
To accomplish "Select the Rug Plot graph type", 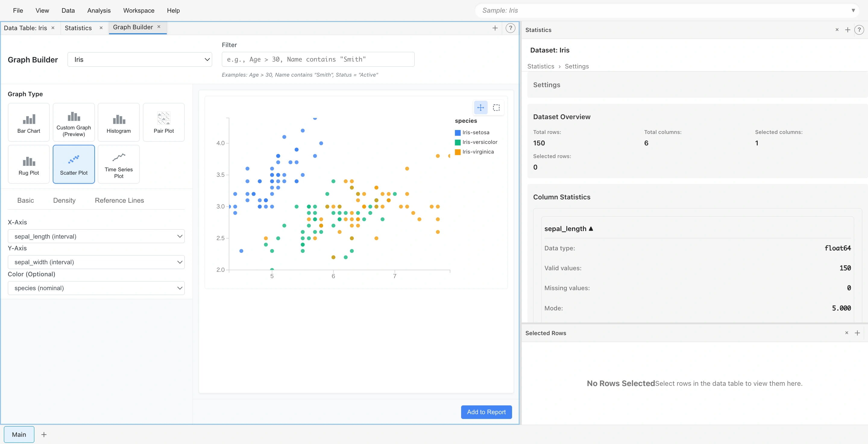I will click(x=28, y=164).
